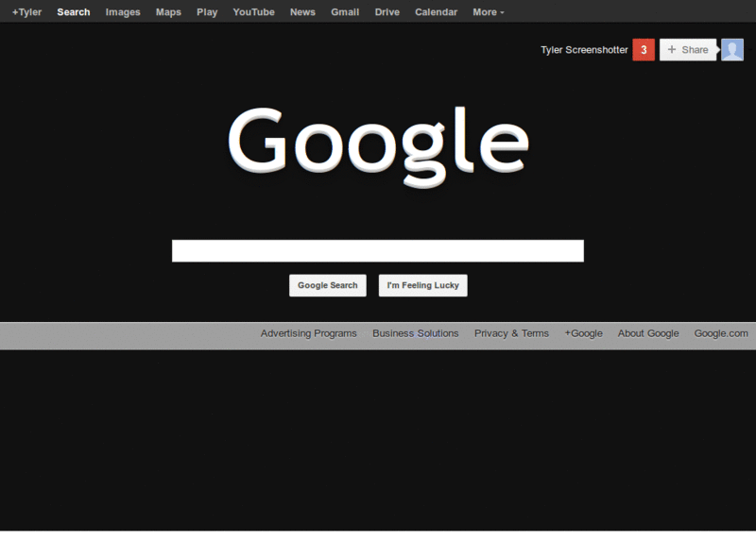Viewport: 756px width, 541px height.
Task: Expand the More dropdown menu
Action: (488, 12)
